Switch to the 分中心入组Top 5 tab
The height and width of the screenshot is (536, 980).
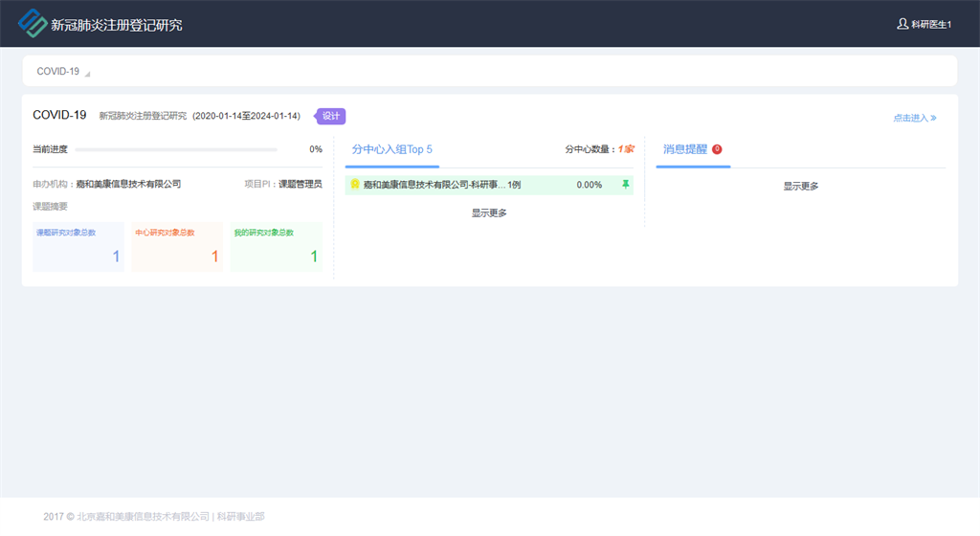pyautogui.click(x=391, y=149)
